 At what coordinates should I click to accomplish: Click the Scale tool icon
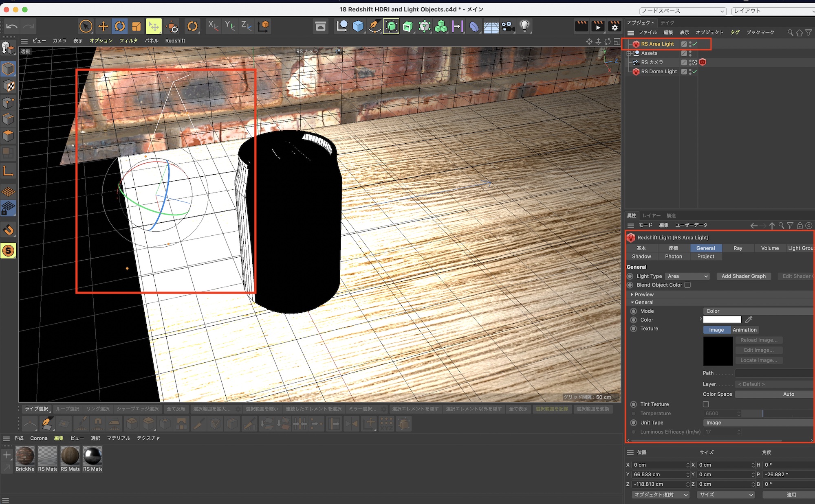point(136,26)
